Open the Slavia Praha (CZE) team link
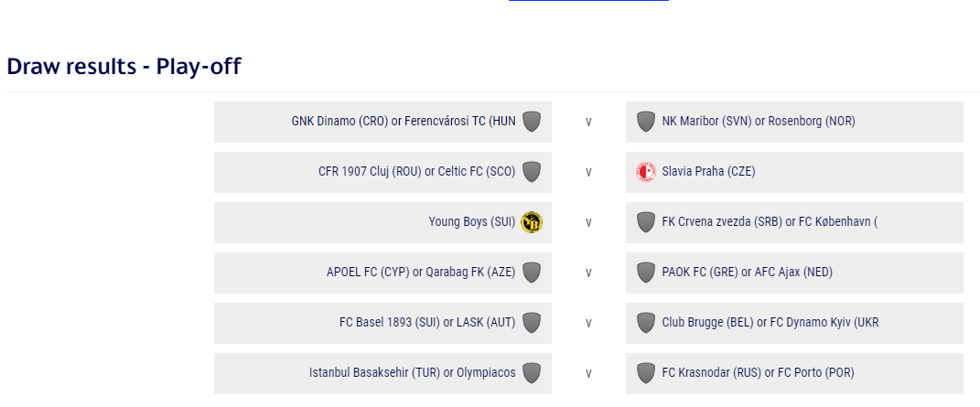980x407 pixels. click(x=708, y=172)
